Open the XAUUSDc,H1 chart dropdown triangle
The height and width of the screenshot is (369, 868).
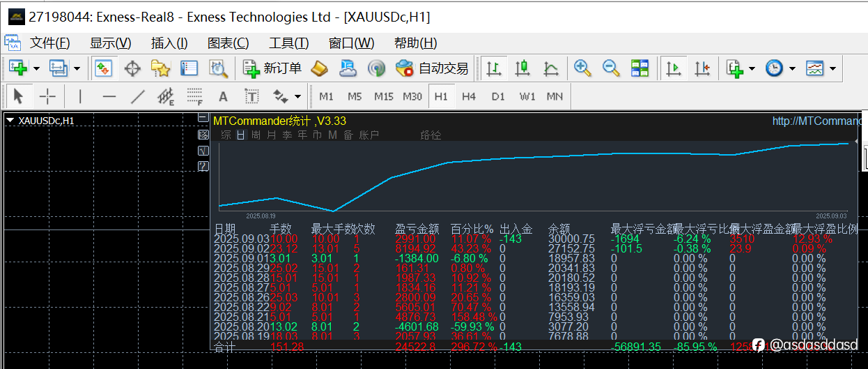(x=10, y=120)
